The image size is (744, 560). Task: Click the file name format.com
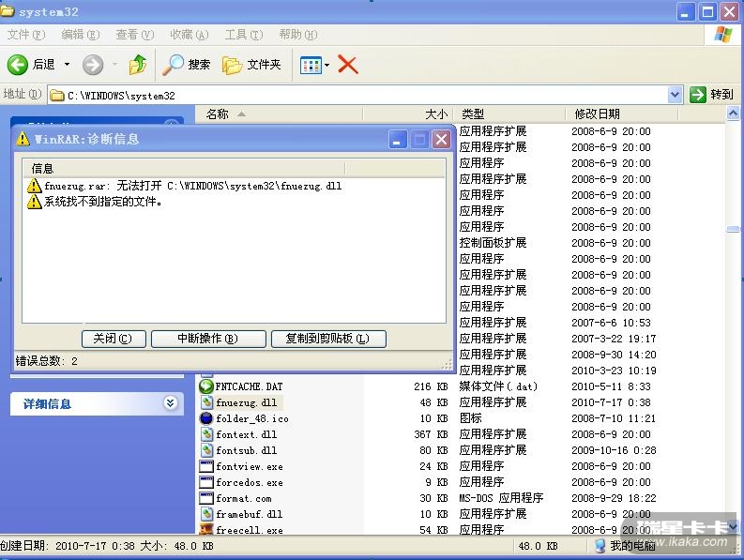243,498
